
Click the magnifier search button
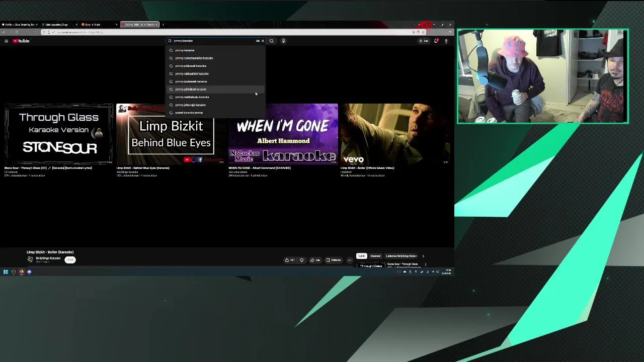(271, 41)
